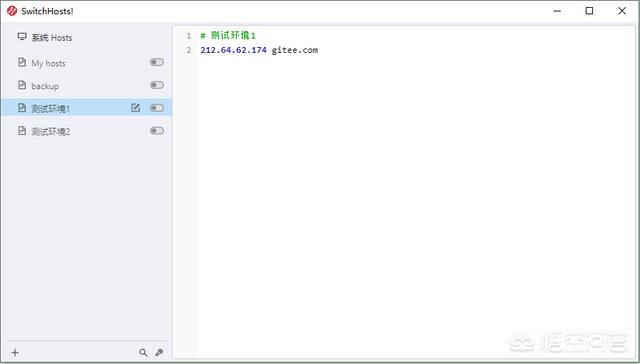Click the comment line # 测试环境1
This screenshot has width=640, height=364.
[228, 36]
